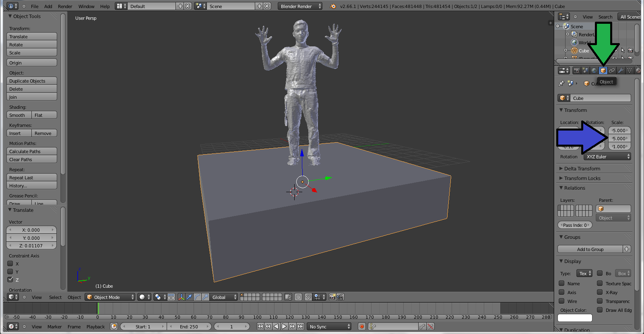Enable the translate manipulator arrow
The width and height of the screenshot is (644, 334).
[x=189, y=297]
